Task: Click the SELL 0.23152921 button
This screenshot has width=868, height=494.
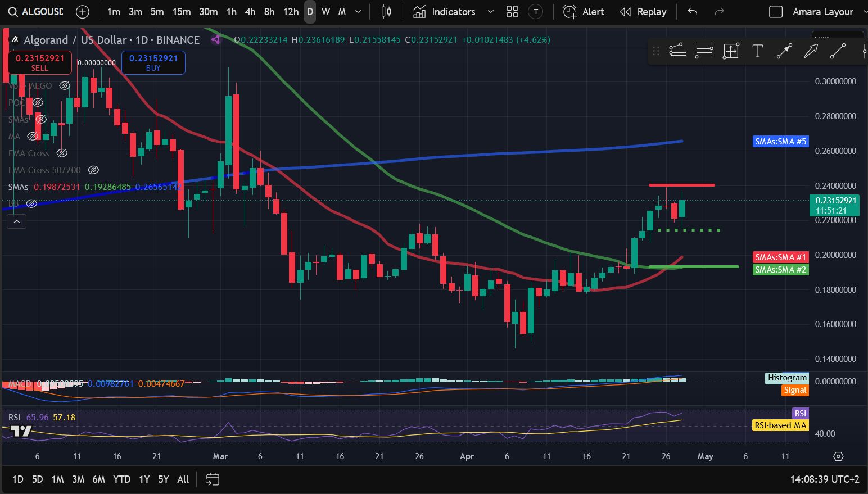Action: point(40,62)
